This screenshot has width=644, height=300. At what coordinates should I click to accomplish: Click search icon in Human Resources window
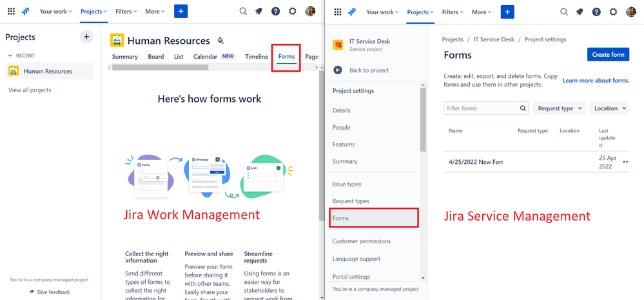(x=243, y=12)
